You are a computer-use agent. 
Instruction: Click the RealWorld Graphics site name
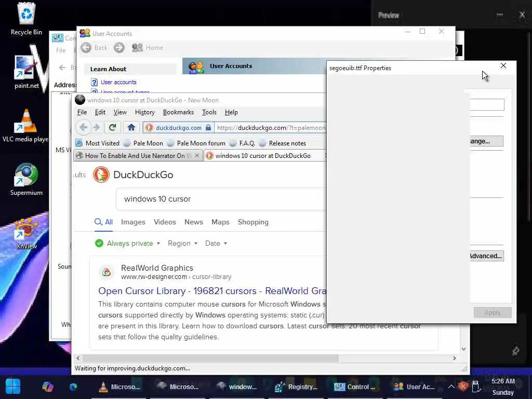click(x=157, y=268)
